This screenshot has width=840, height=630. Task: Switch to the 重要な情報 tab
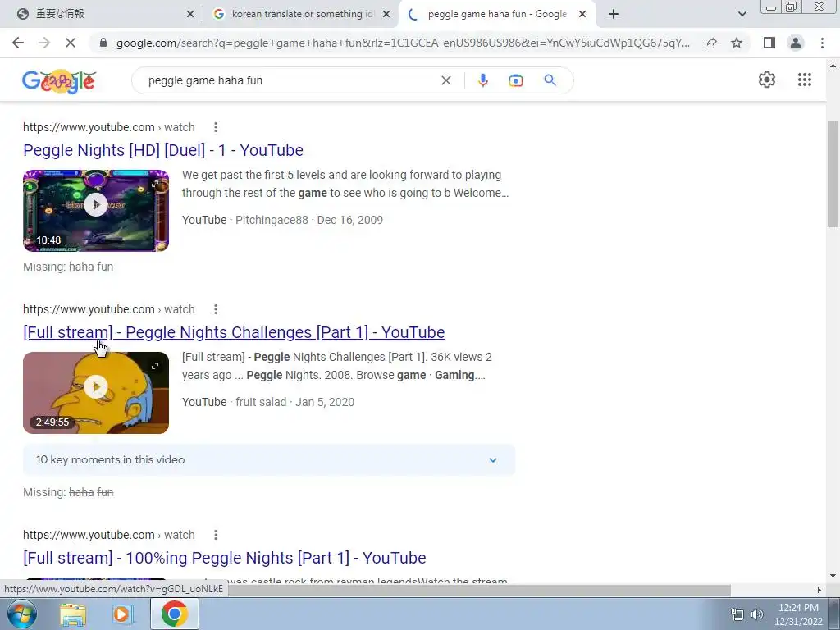coord(102,14)
